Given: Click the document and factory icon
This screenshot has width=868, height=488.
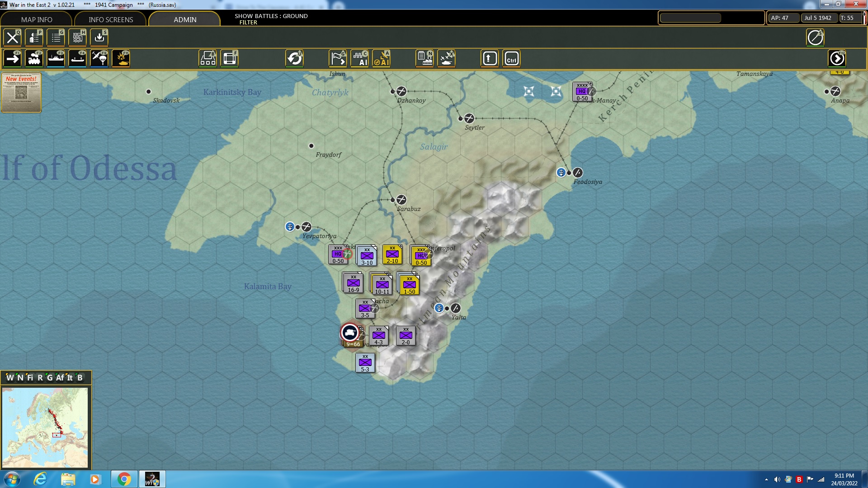Looking at the screenshot, I should pos(425,59).
